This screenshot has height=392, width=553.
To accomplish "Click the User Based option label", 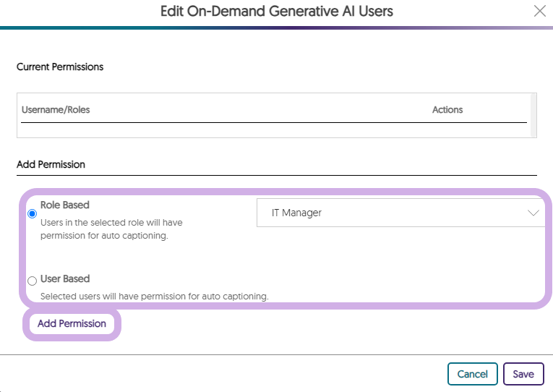I will (x=65, y=278).
